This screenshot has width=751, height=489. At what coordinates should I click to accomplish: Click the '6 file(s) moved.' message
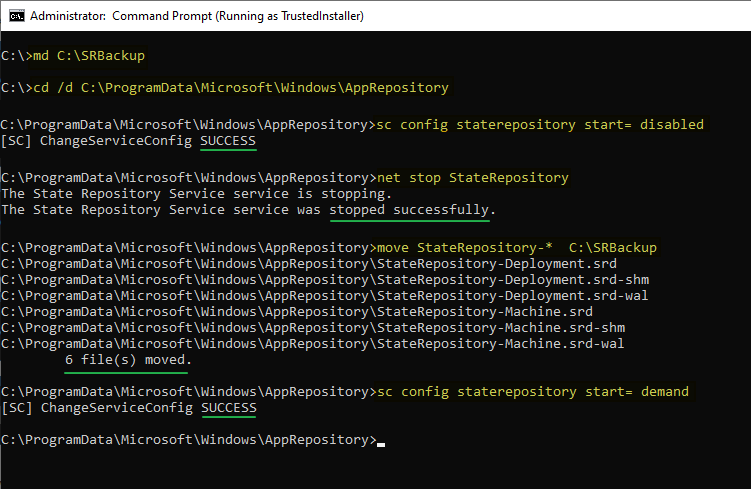coord(126,360)
